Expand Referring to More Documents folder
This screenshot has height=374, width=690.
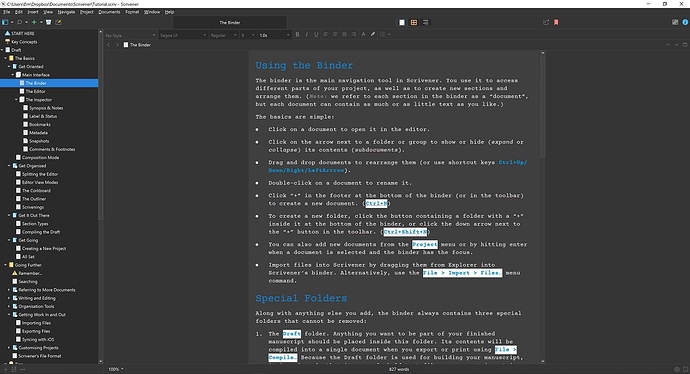(x=9, y=290)
